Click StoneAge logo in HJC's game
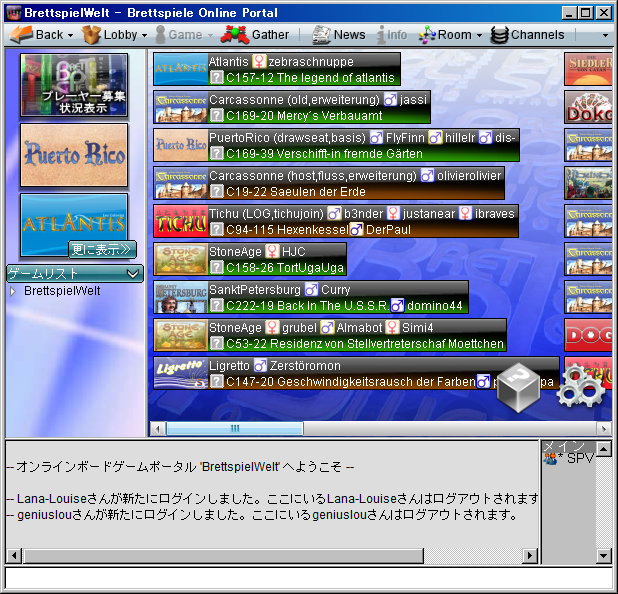The width and height of the screenshot is (618, 594). tap(181, 259)
